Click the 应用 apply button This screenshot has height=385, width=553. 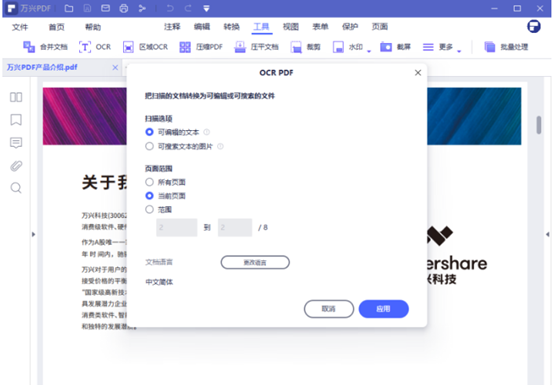384,309
